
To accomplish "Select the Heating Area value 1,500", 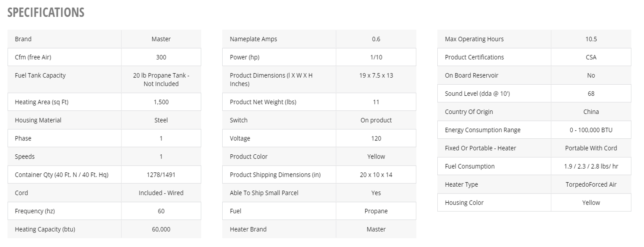I will tap(161, 102).
